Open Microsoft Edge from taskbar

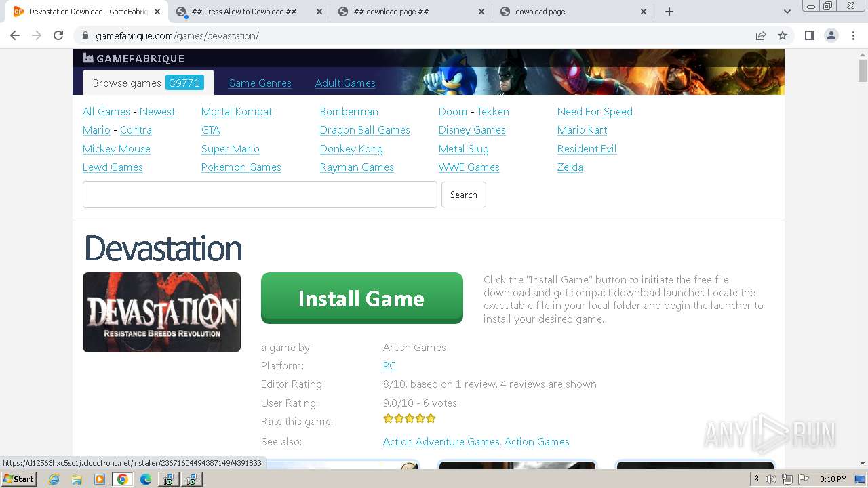pyautogui.click(x=146, y=479)
